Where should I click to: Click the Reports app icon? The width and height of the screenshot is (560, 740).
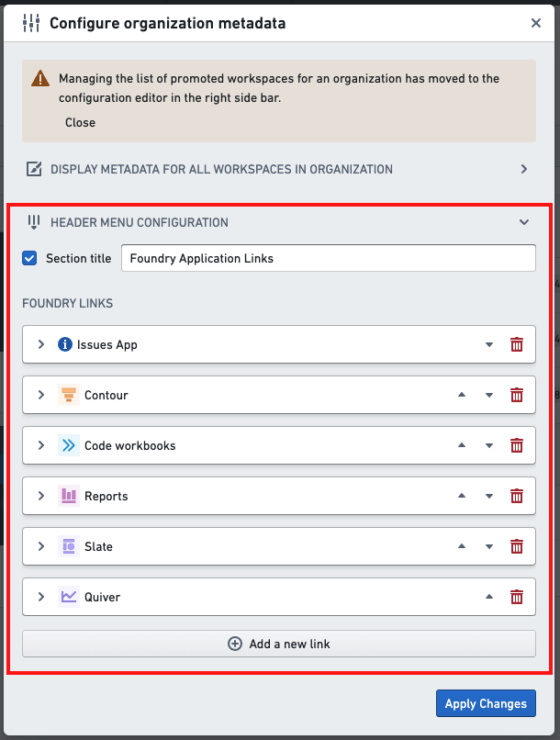(69, 496)
